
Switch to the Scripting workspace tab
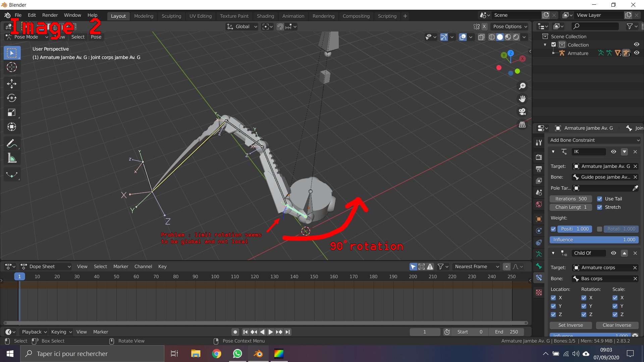pyautogui.click(x=387, y=16)
